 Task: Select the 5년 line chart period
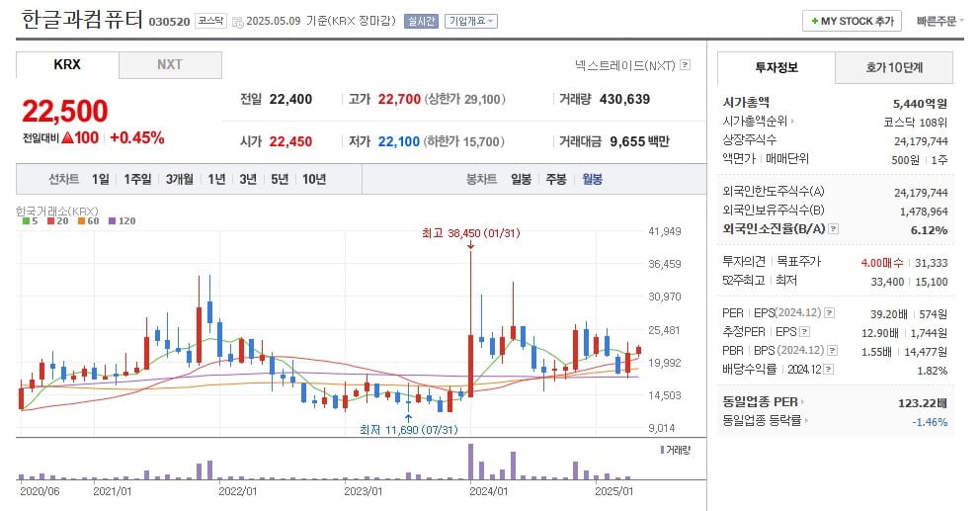coord(280,180)
